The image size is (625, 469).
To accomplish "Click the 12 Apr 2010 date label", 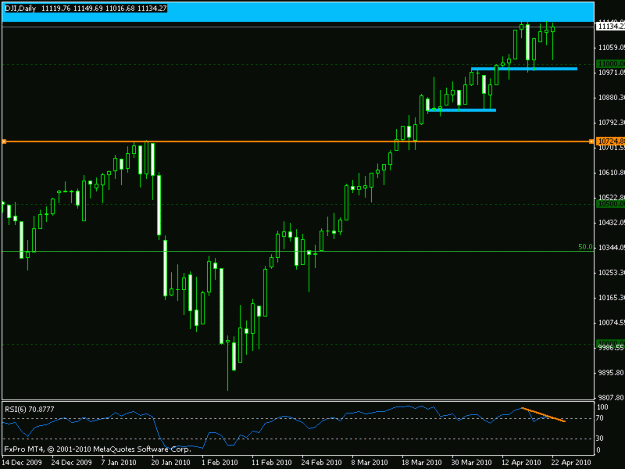I will (x=521, y=462).
